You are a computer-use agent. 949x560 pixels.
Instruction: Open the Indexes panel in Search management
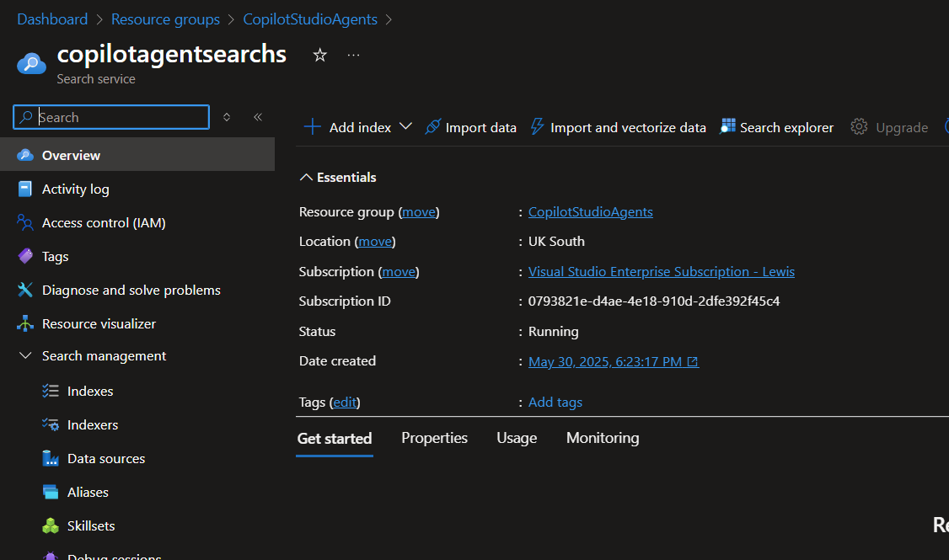point(88,391)
